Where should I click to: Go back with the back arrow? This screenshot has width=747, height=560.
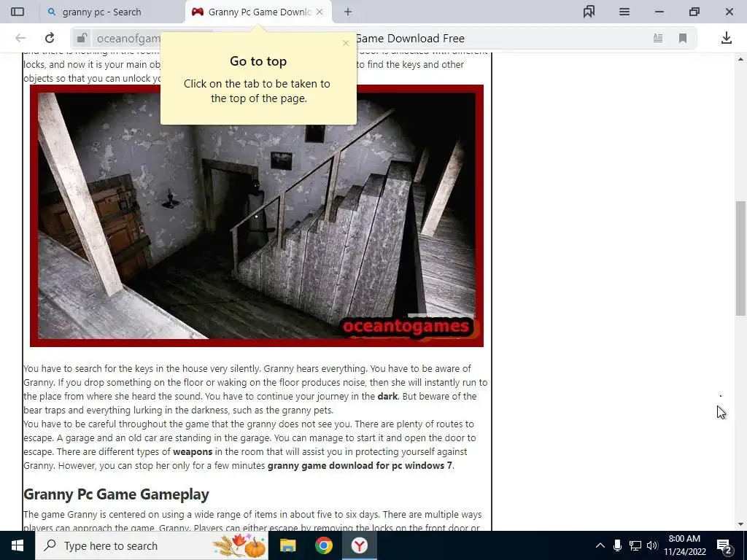[x=20, y=38]
